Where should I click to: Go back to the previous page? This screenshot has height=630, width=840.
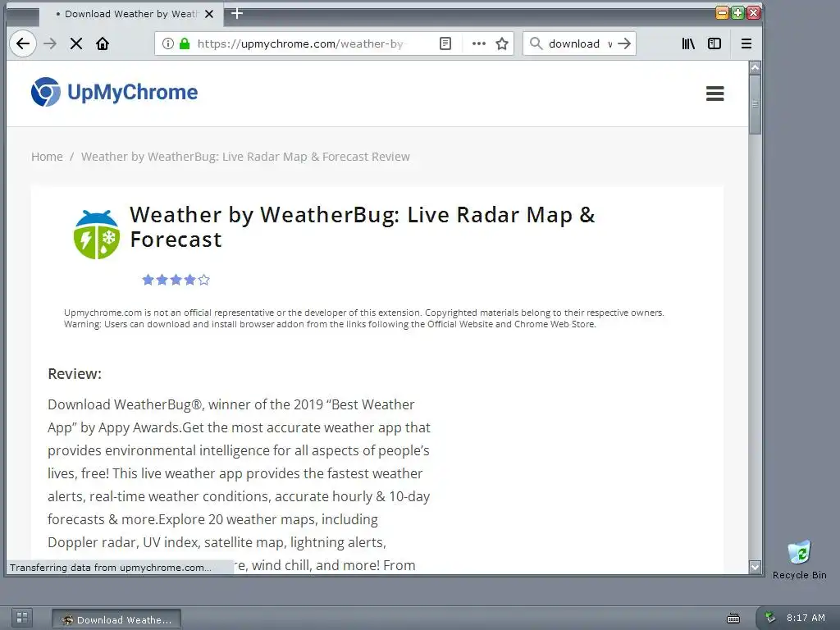coord(22,43)
